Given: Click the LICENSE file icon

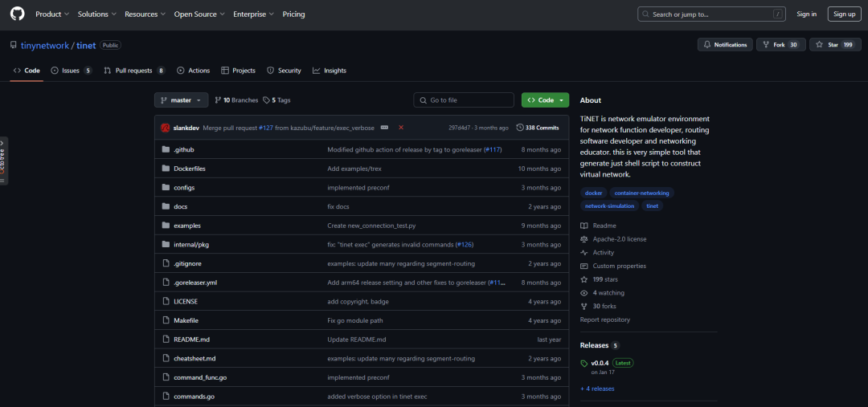Looking at the screenshot, I should coord(166,301).
